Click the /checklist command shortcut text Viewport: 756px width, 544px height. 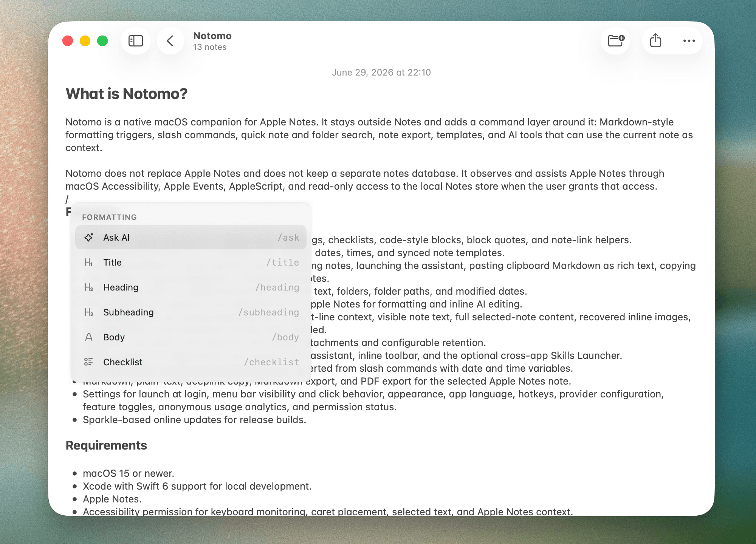point(271,362)
